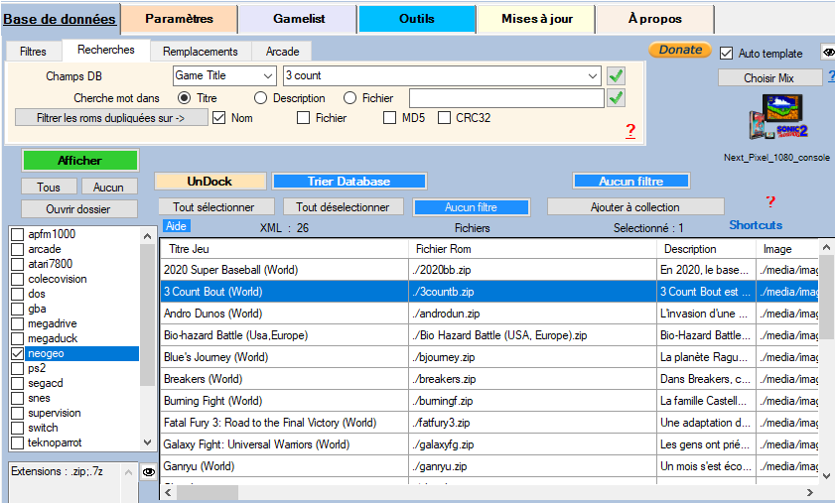Expand the '3 count' search value dropdown
Image resolution: width=836 pixels, height=504 pixels.
593,75
